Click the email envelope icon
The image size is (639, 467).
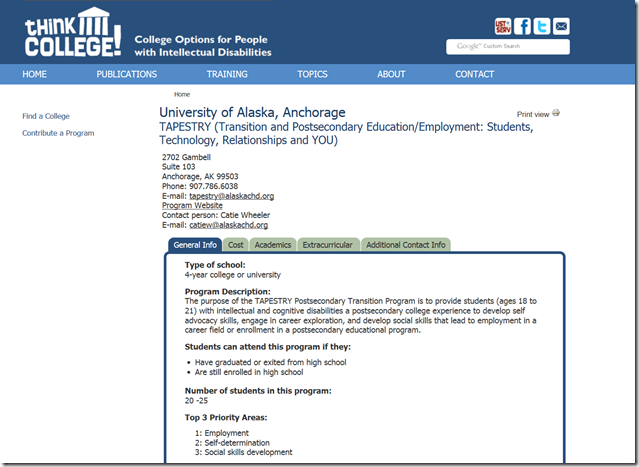(561, 26)
